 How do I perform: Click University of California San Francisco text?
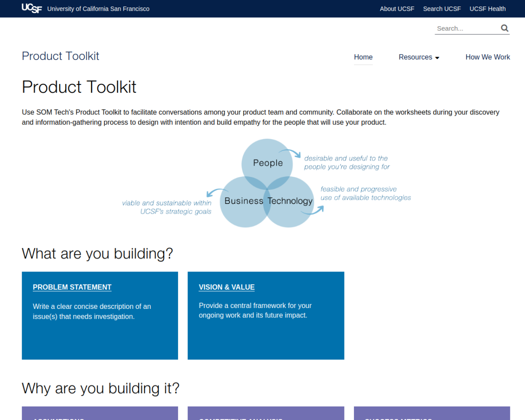click(x=98, y=9)
